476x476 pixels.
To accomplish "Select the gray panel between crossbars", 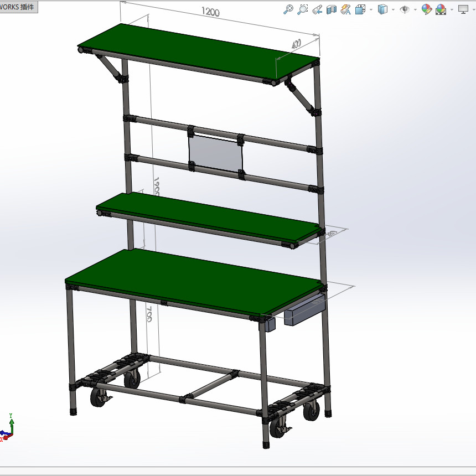I will tap(215, 153).
